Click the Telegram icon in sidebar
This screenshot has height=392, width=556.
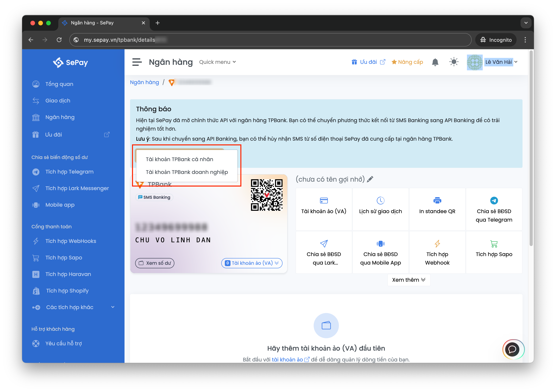(x=36, y=172)
